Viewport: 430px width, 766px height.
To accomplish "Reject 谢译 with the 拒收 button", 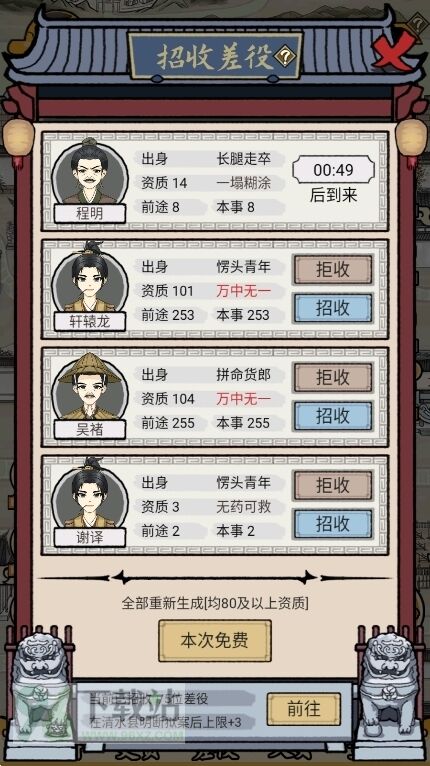I will [x=333, y=485].
